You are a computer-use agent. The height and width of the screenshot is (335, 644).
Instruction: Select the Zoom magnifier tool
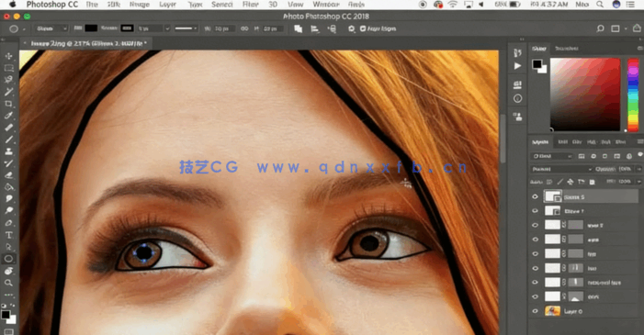(8, 283)
